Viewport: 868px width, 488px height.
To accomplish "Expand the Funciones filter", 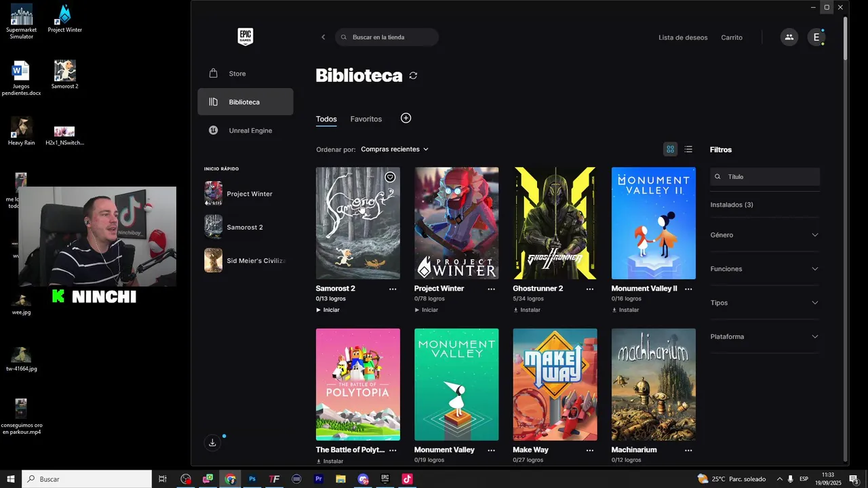I will tap(765, 269).
